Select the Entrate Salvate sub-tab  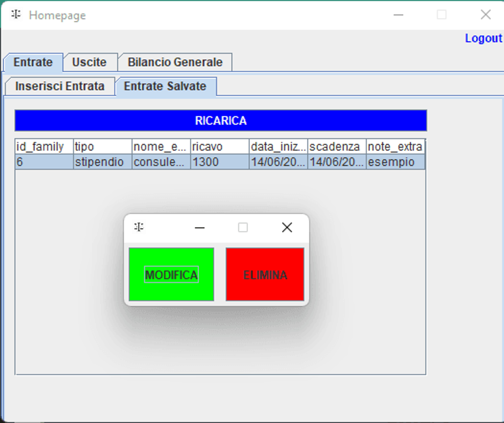[x=165, y=86]
